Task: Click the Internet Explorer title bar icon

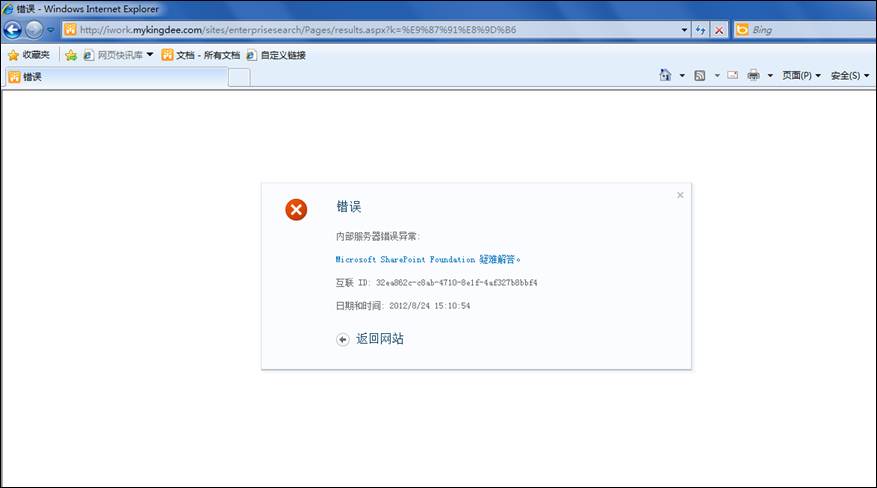Action: pyautogui.click(x=8, y=9)
